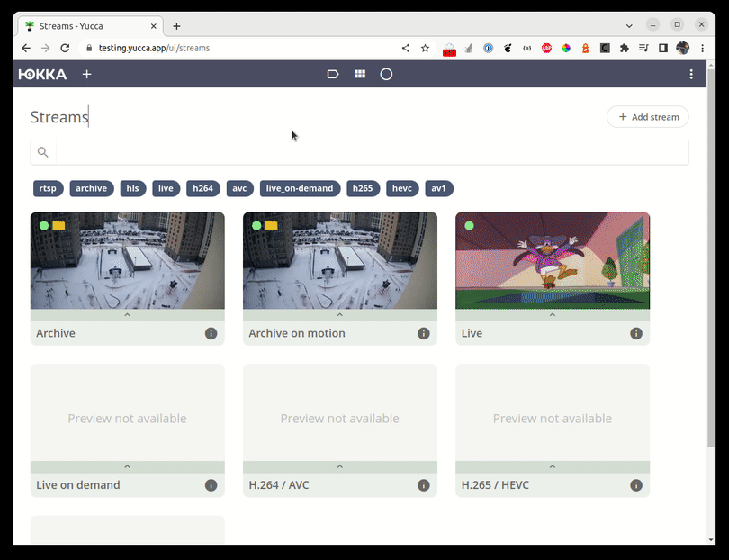
Task: Filter streams by hevc tag
Action: tap(402, 188)
